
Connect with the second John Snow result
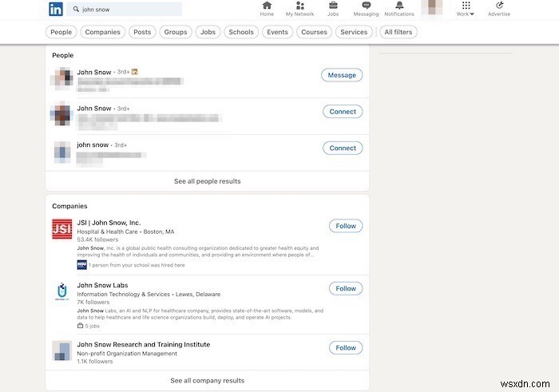tap(343, 112)
